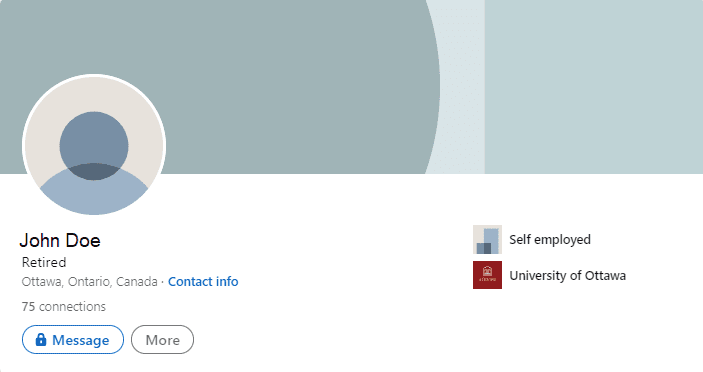This screenshot has height=372, width=703.
Task: Click the light blue right banner section
Action: click(x=594, y=87)
